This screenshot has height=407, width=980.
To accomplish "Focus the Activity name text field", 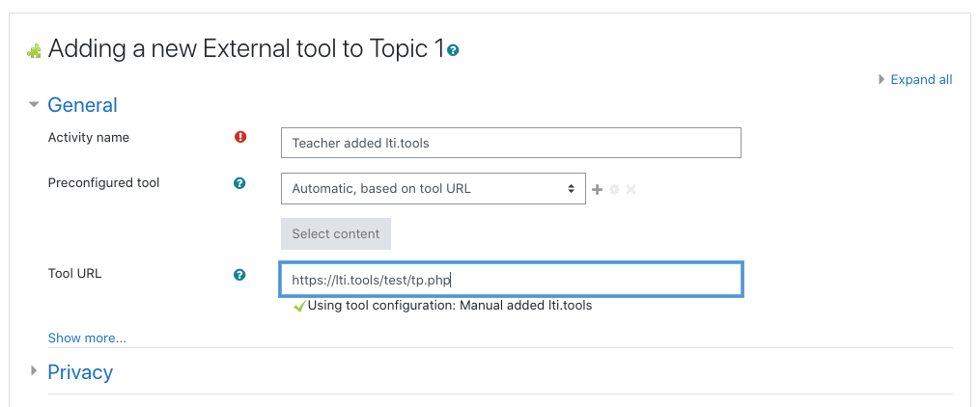I will (x=512, y=143).
